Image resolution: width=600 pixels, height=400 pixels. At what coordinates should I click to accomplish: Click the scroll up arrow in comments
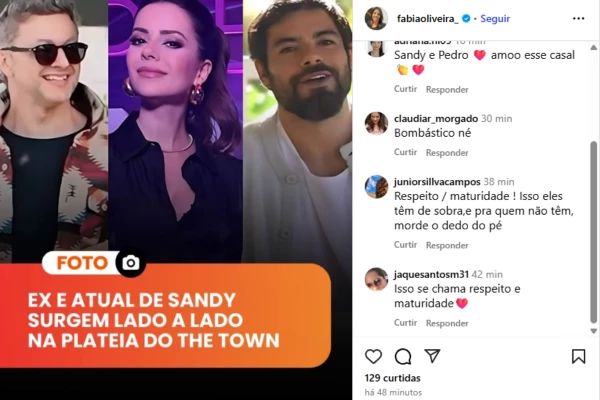pos(593,47)
